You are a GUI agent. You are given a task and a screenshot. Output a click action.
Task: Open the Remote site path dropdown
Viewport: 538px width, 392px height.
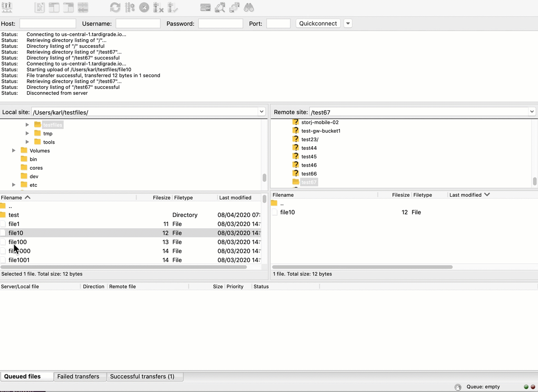[x=532, y=111]
